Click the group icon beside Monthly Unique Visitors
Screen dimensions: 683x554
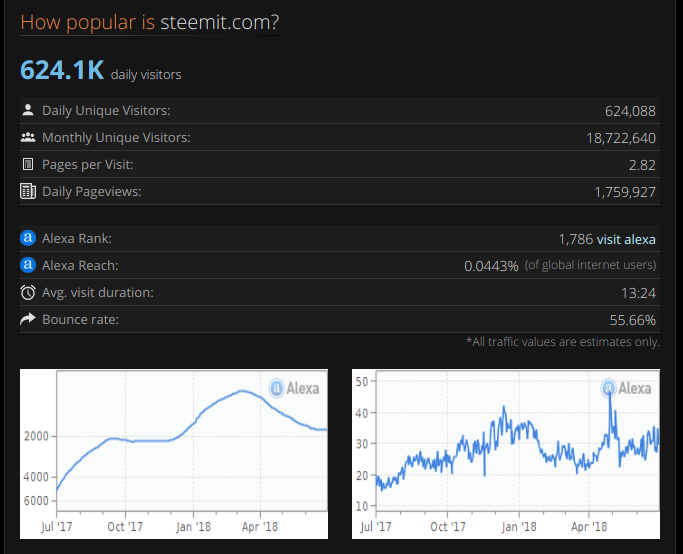[28, 137]
